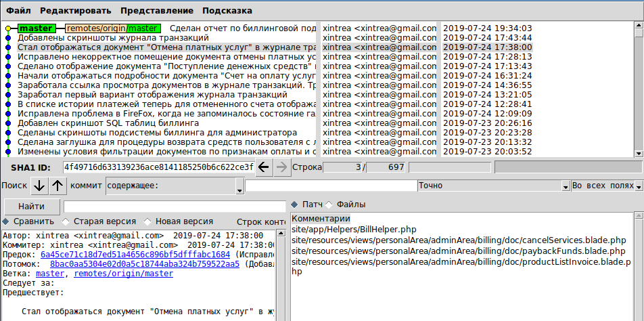Viewport: 644px width, 321px height.
Task: Open parent commit link 6a45ce71c18d7ed51a…
Action: (135, 255)
